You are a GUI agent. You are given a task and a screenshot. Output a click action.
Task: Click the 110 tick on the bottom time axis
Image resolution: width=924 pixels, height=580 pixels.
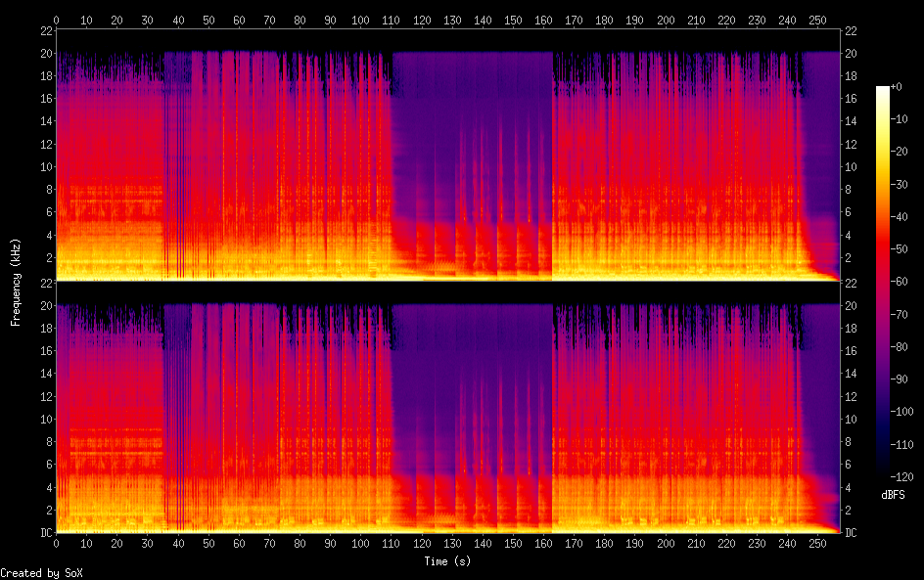(391, 544)
